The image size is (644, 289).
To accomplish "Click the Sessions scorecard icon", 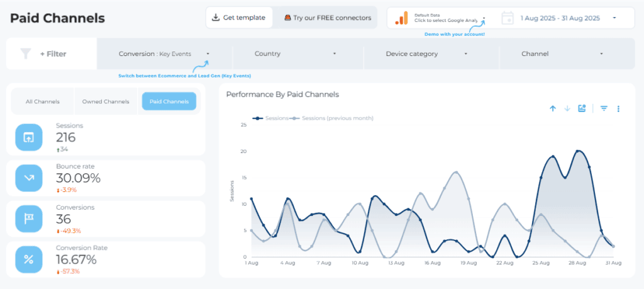I will pos(29,137).
